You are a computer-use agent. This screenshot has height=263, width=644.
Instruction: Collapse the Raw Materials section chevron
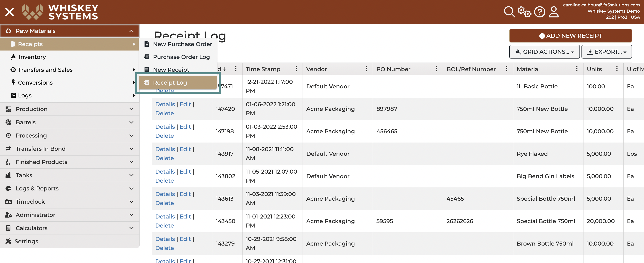click(x=131, y=31)
